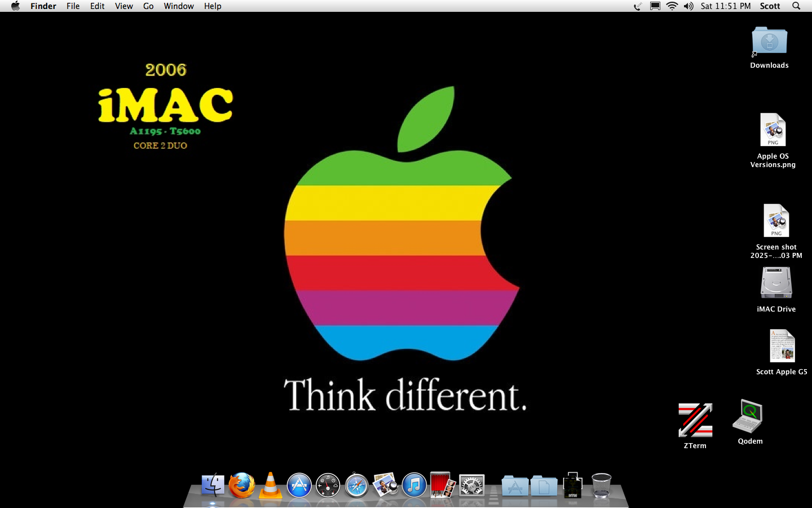The width and height of the screenshot is (812, 508).
Task: Select the iMAC Drive hard disk
Action: tap(776, 283)
